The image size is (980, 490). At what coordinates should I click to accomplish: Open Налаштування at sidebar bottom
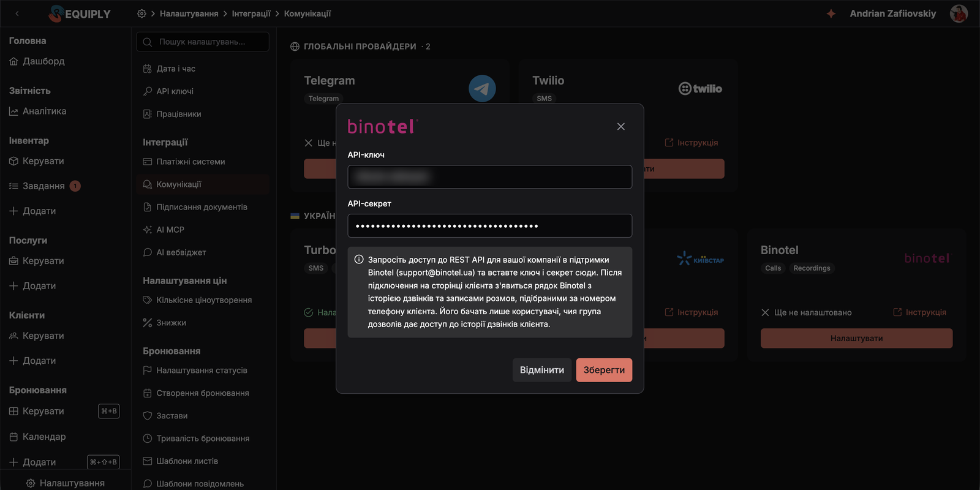[x=66, y=483]
